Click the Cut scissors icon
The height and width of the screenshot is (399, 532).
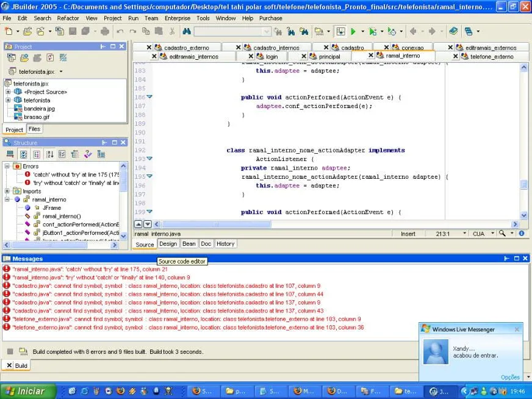point(171,31)
